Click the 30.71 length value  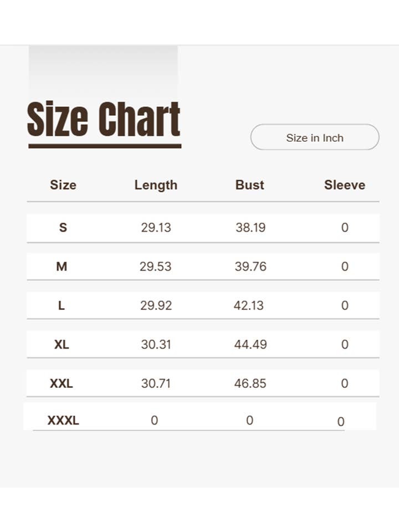coord(156,383)
